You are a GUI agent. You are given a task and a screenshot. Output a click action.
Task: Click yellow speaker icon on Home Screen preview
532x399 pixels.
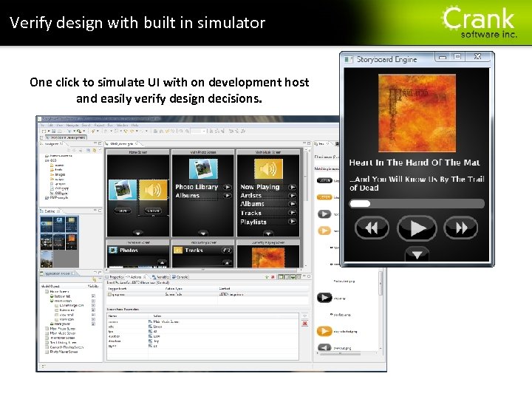click(154, 190)
